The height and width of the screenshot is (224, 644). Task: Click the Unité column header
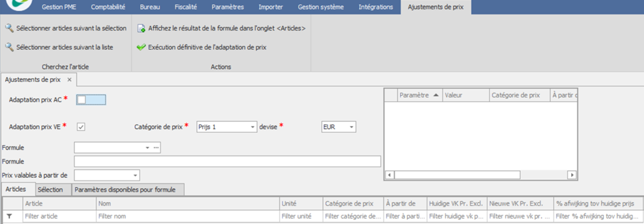pyautogui.click(x=301, y=203)
